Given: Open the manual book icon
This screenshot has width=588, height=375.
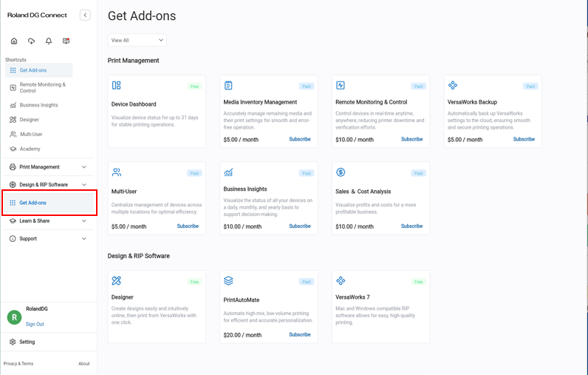Looking at the screenshot, I should tap(66, 41).
